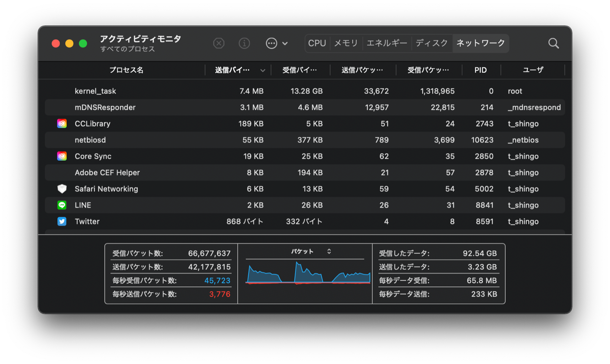Click the green zoom window button

point(83,43)
